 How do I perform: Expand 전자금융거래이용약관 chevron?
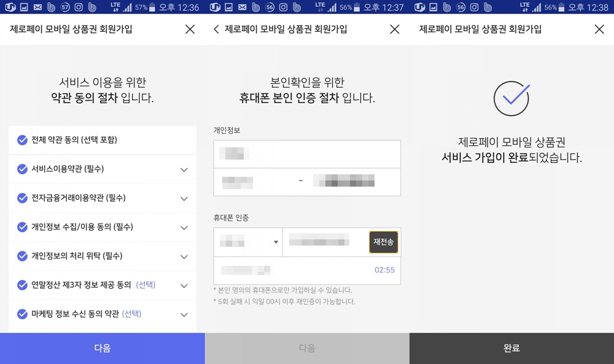click(x=184, y=199)
